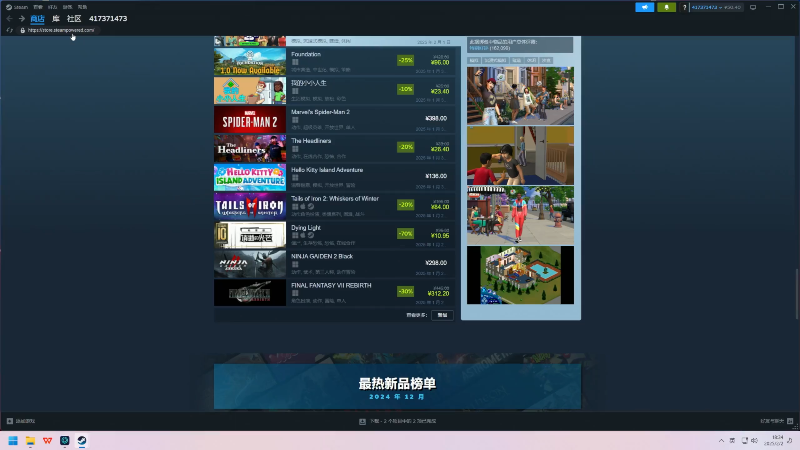This screenshot has width=800, height=450.
Task: Open Dying Light game row
Action: [x=335, y=235]
